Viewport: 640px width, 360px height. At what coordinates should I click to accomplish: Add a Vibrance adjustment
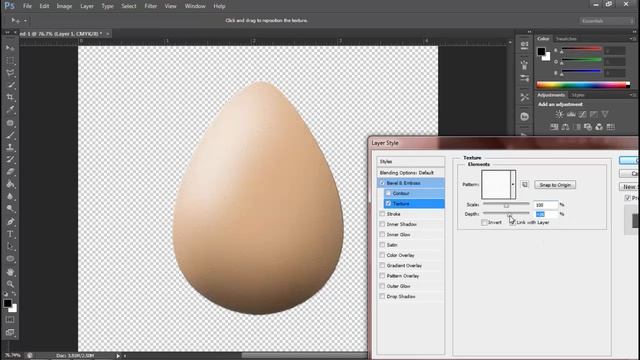pyautogui.click(x=605, y=115)
